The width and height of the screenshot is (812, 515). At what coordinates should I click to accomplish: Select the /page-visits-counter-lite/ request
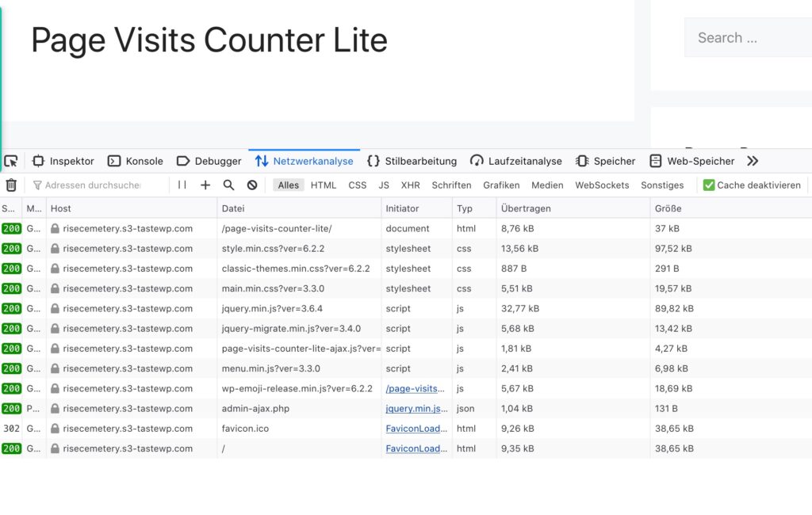pos(406,228)
